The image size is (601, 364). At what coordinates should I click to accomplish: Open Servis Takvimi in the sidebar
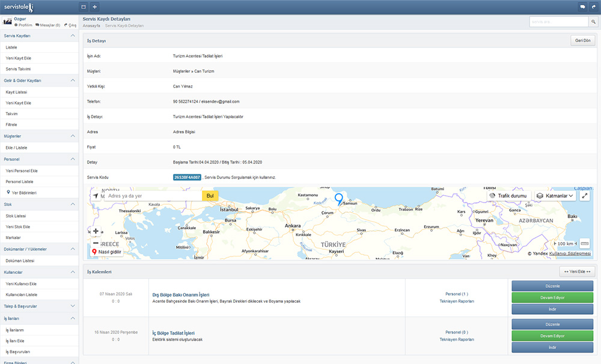coord(18,69)
